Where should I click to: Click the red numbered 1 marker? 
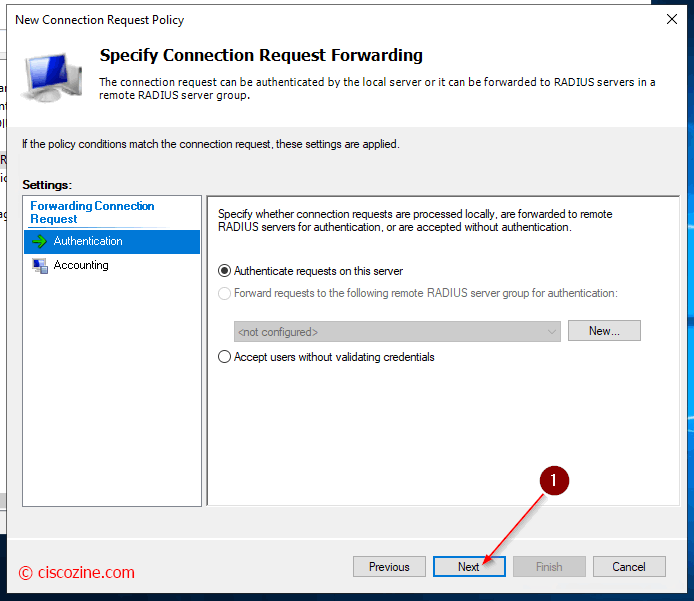tap(554, 481)
